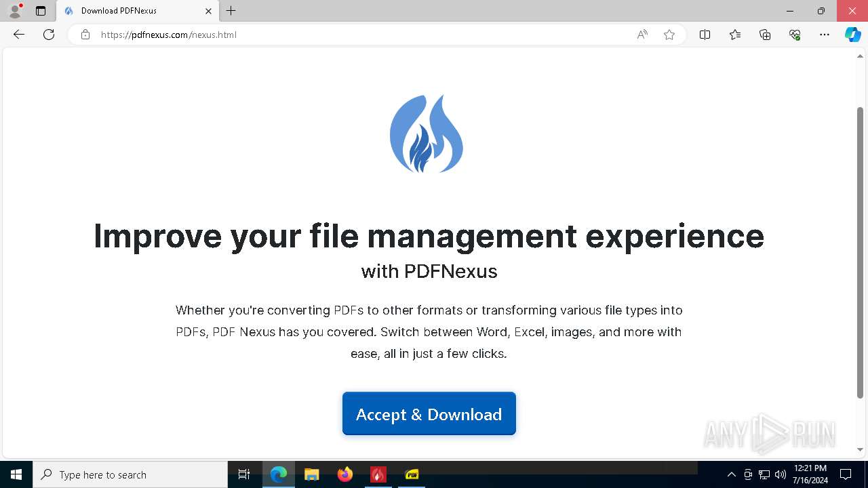Restore down the Edge window

click(821, 11)
